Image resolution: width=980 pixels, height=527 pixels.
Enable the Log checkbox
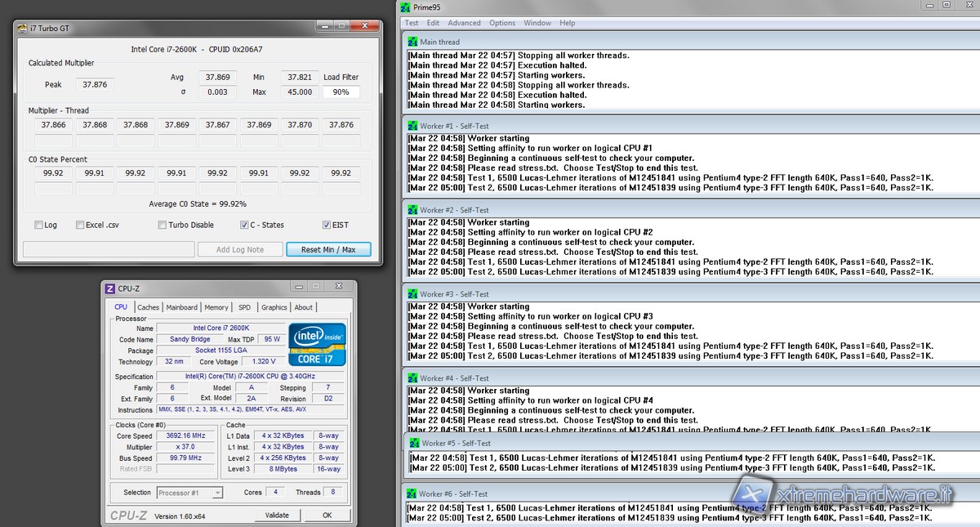pyautogui.click(x=39, y=226)
